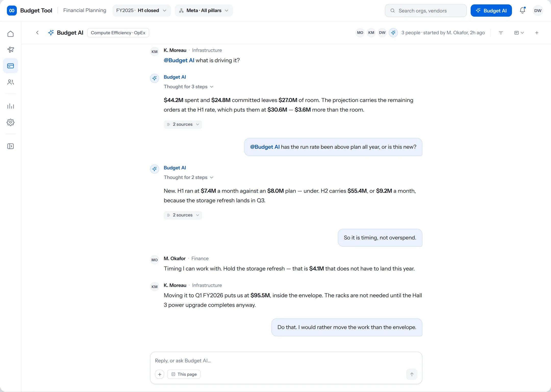551x392 pixels.
Task: Click the Budget Tool title text
Action: (36, 10)
